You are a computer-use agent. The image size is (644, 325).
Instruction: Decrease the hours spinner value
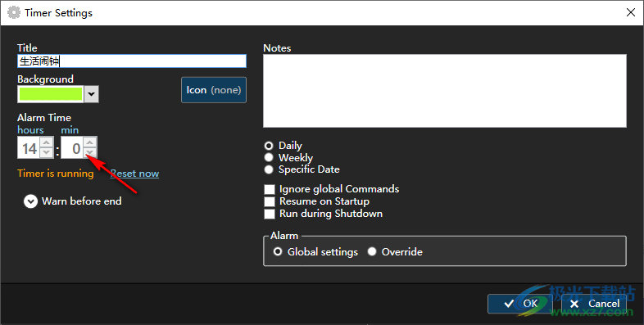tap(48, 152)
